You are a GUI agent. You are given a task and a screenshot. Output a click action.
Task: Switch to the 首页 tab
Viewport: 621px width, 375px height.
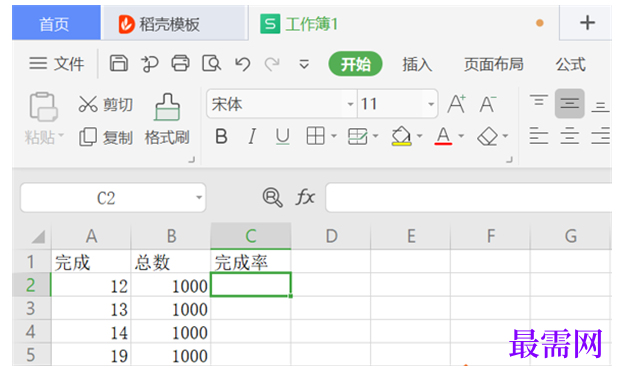pyautogui.click(x=56, y=23)
